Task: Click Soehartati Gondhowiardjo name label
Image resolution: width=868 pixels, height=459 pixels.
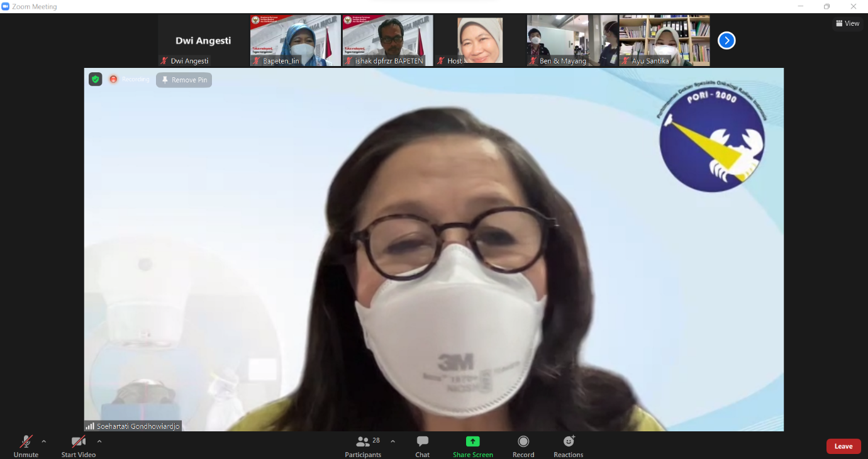Action: [138, 426]
